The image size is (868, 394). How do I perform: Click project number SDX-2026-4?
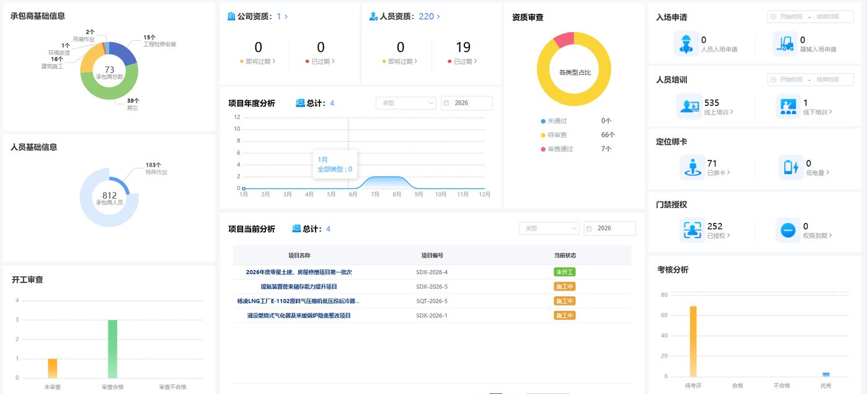pos(432,272)
